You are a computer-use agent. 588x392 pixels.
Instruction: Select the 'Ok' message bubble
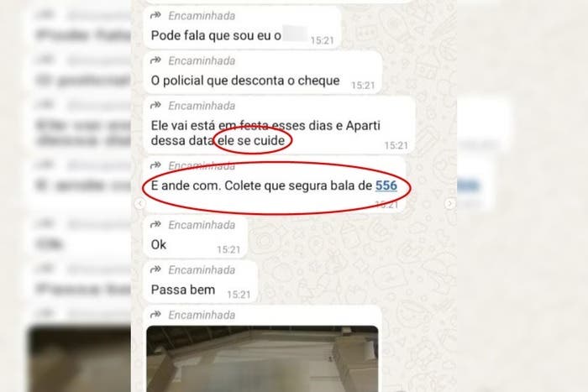pos(195,237)
